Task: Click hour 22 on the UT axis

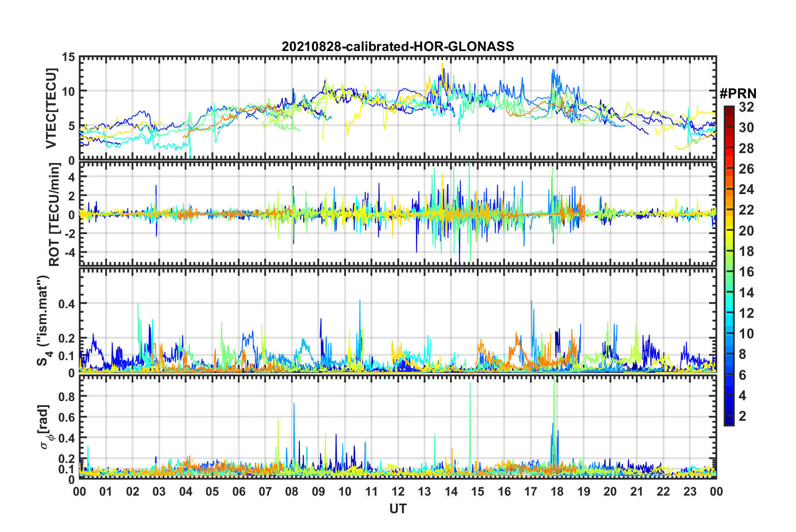Action: coord(663,491)
